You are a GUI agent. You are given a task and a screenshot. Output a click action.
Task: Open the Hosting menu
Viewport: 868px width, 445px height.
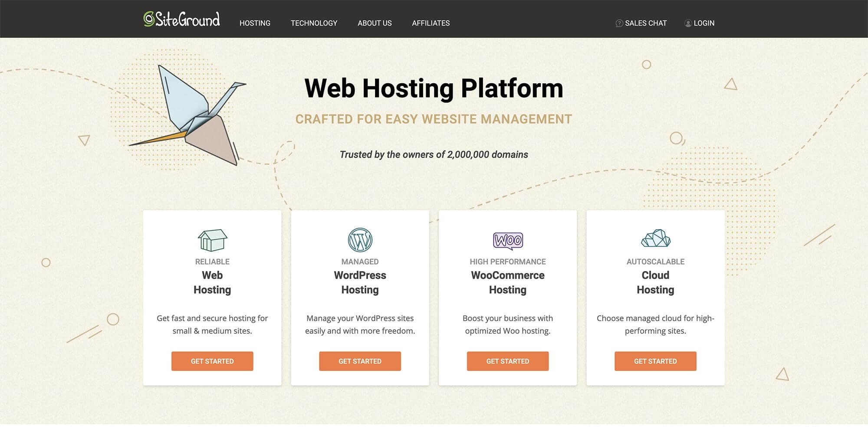[255, 23]
